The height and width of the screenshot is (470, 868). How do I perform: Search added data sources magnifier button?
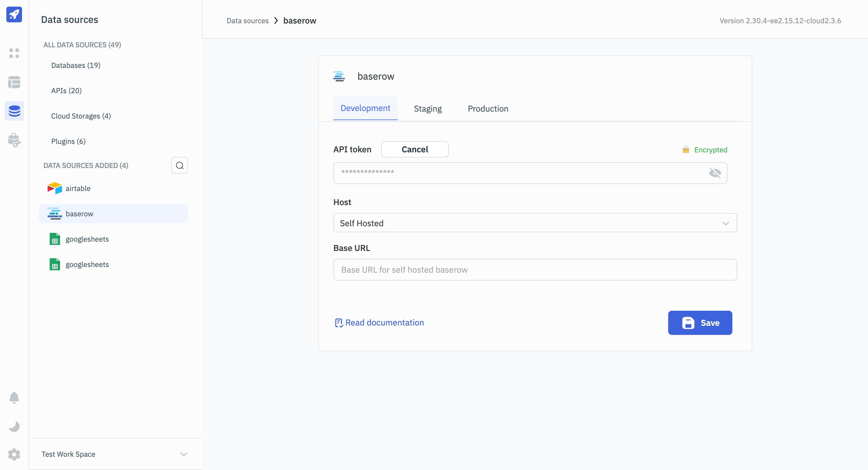(179, 166)
